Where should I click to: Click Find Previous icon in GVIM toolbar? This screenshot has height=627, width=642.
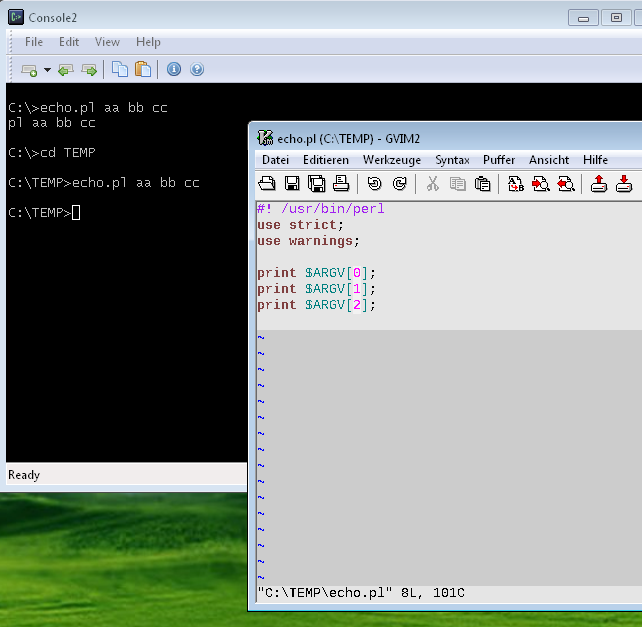coord(566,183)
